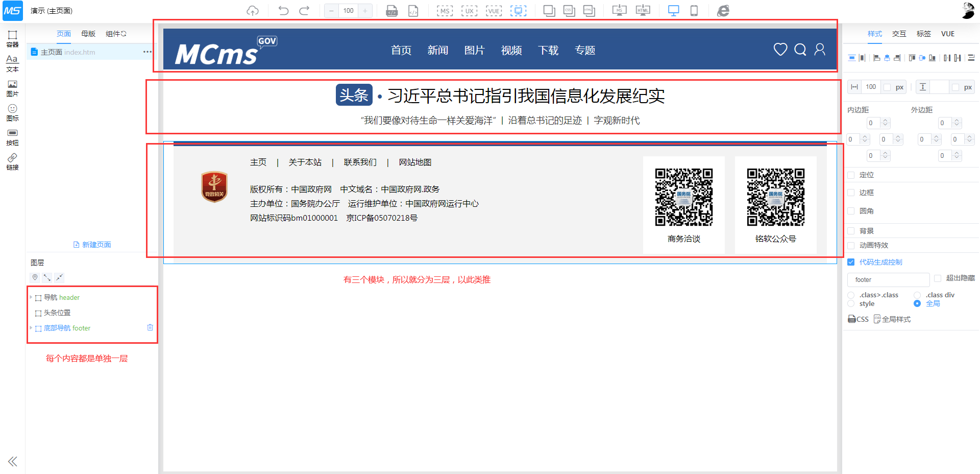Enable the 定位 positioning checkbox

pyautogui.click(x=851, y=175)
